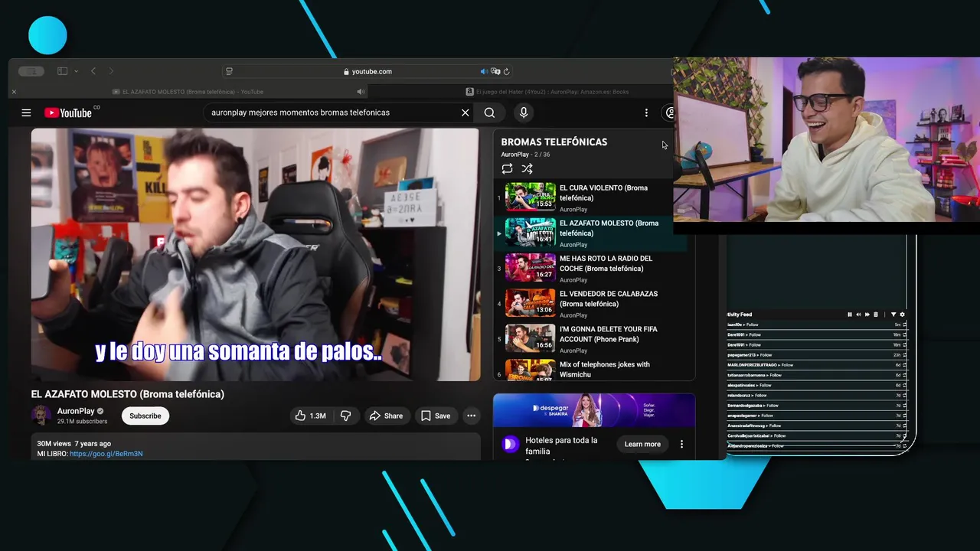Image resolution: width=980 pixels, height=551 pixels.
Task: Clear the YouTube search query
Action: pos(465,112)
